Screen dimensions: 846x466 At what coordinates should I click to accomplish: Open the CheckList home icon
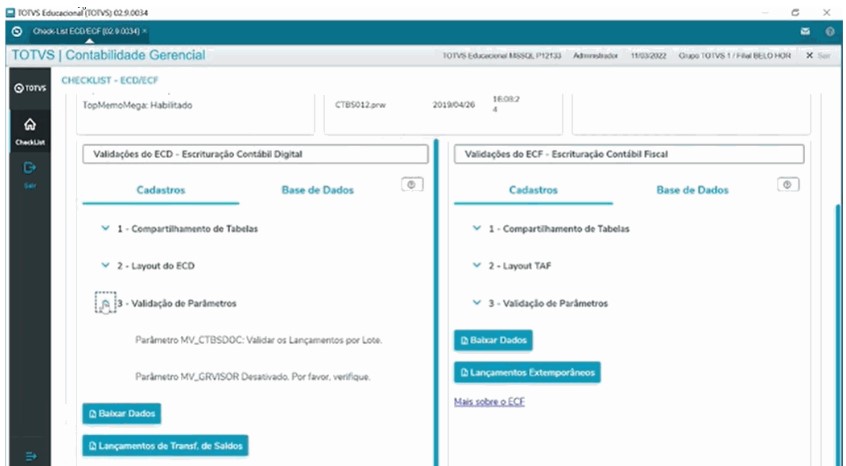pyautogui.click(x=30, y=125)
